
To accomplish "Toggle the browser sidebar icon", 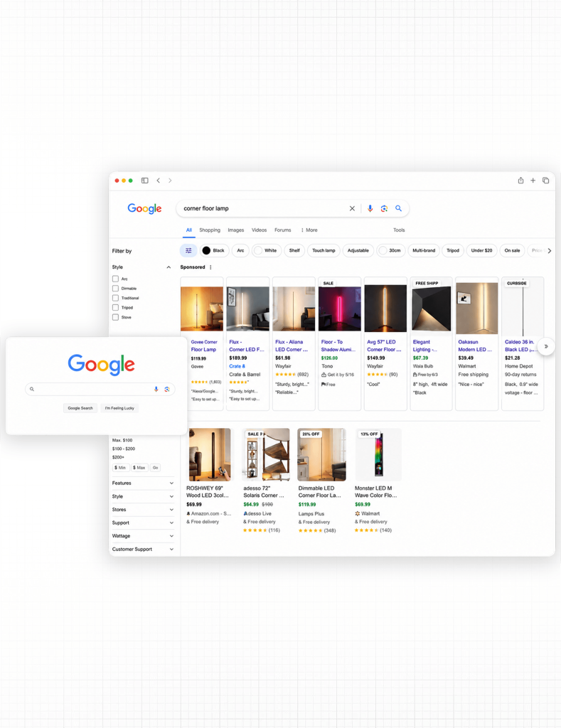I will [x=145, y=181].
